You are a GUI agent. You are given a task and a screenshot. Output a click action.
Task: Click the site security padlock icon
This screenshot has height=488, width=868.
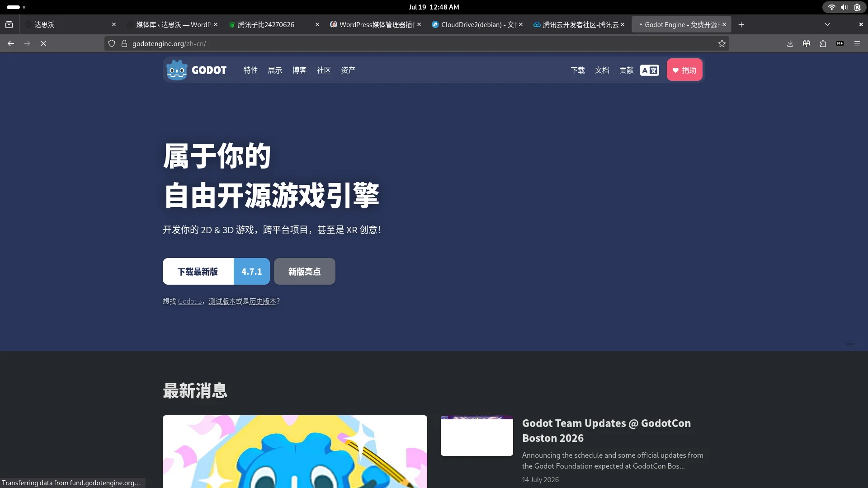coord(124,43)
